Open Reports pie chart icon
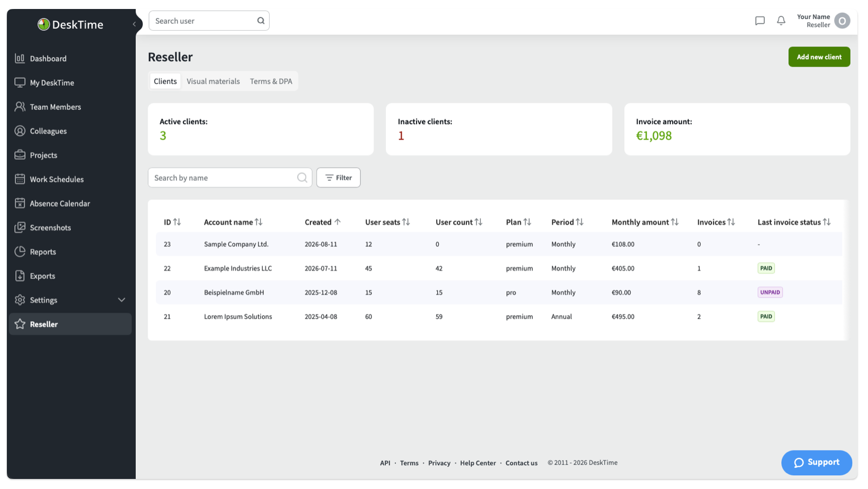This screenshot has width=868, height=489. click(20, 252)
